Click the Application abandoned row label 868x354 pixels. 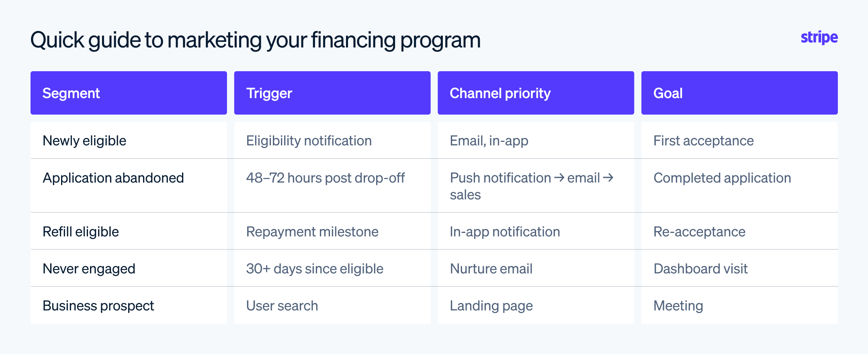pyautogui.click(x=113, y=178)
